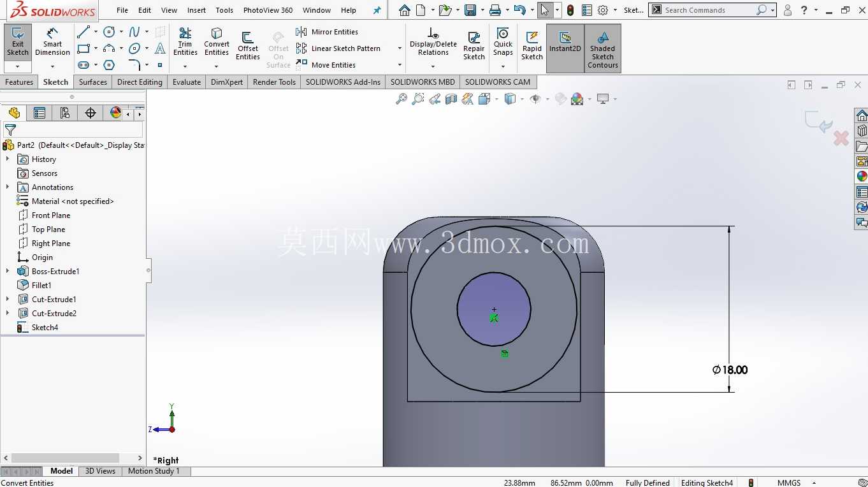Toggle Instant2D off
Screen dimensions: 868x487
(565, 48)
